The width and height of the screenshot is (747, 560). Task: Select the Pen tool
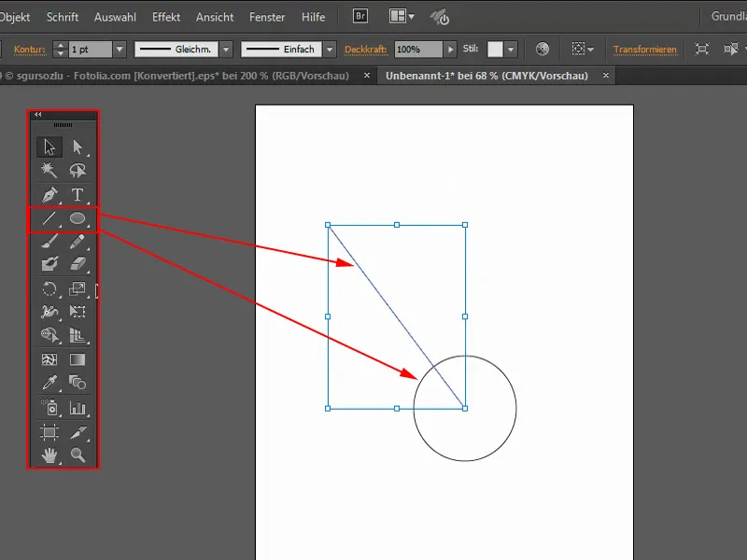49,195
